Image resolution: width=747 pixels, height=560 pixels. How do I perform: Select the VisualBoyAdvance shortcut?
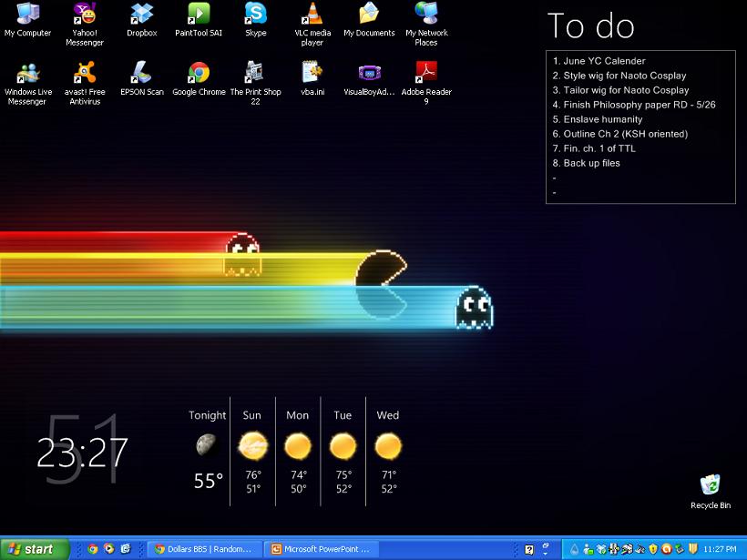pos(369,79)
